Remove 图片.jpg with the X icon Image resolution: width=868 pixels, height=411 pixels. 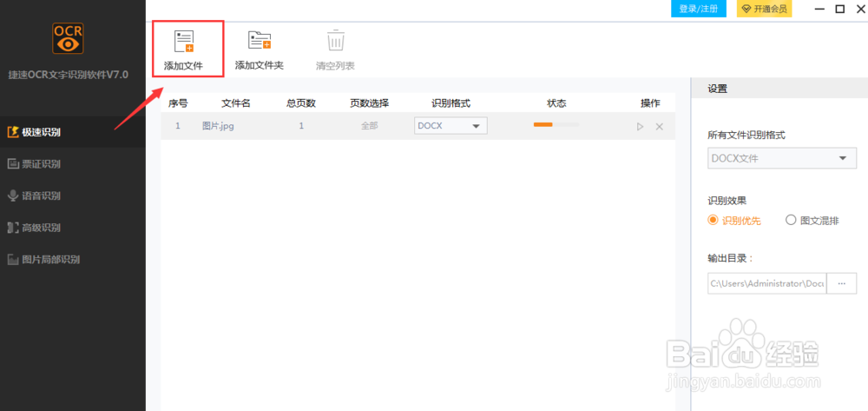pos(660,126)
